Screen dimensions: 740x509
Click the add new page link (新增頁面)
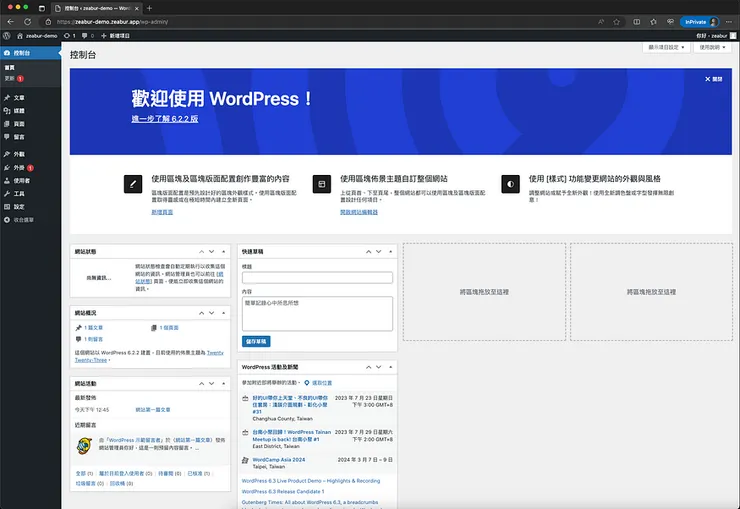(x=162, y=212)
